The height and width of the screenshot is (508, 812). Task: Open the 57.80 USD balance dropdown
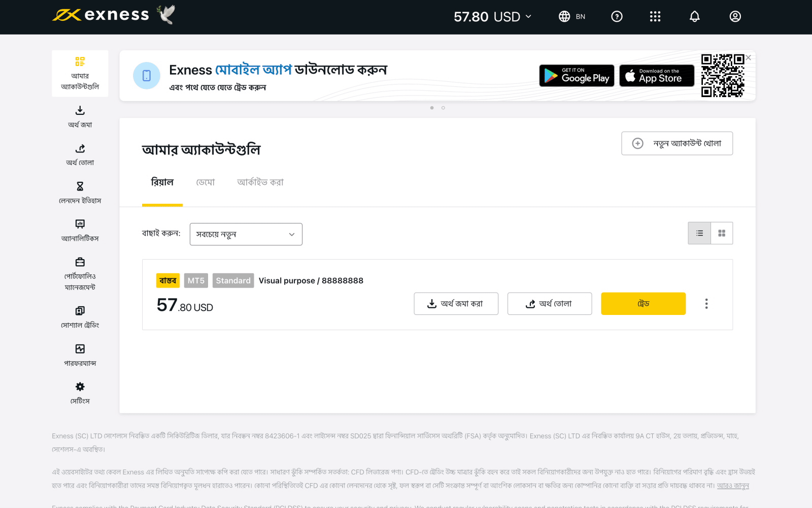[x=492, y=17]
